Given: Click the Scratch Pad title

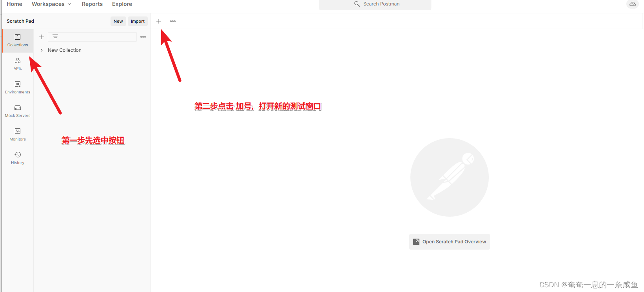Looking at the screenshot, I should [20, 21].
